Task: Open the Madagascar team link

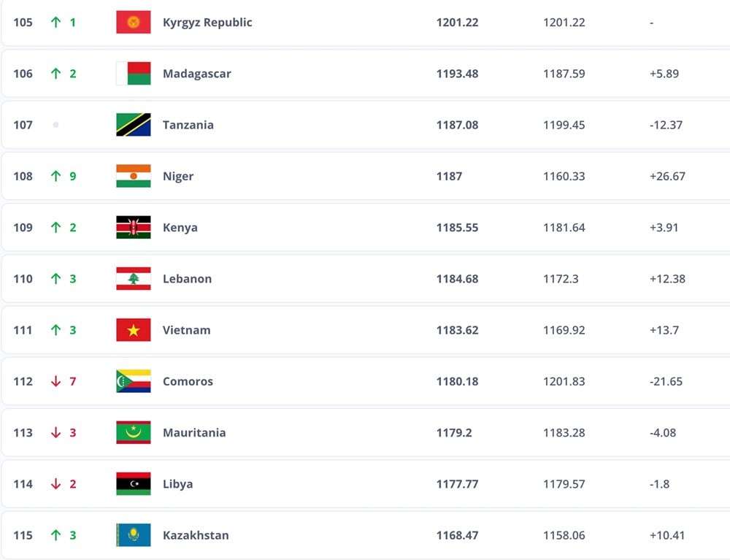Action: coord(196,74)
